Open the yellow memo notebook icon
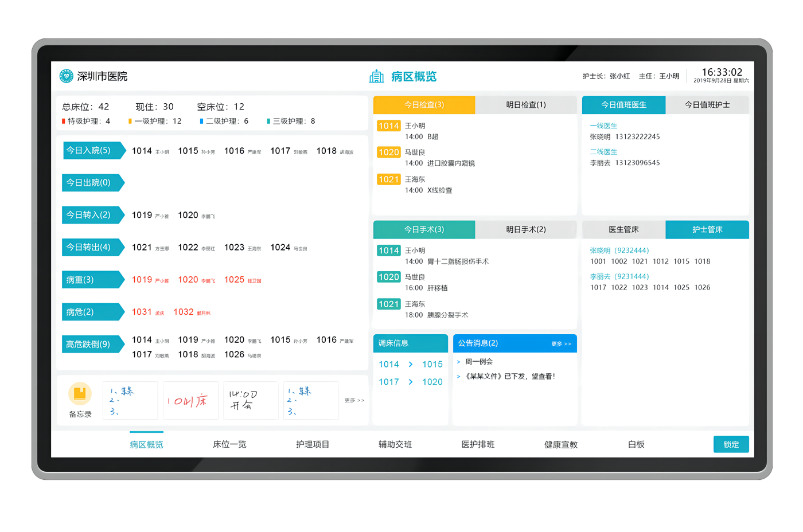The width and height of the screenshot is (803, 532). [80, 393]
